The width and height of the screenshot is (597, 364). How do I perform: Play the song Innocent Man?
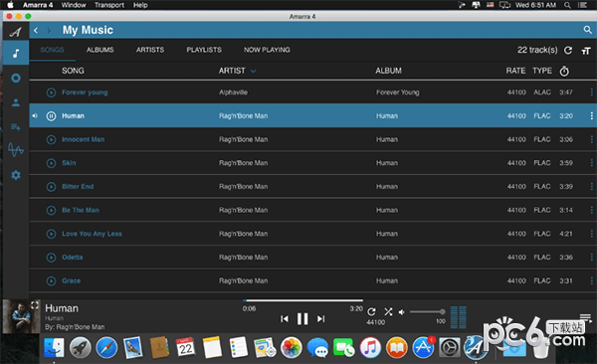click(x=51, y=140)
